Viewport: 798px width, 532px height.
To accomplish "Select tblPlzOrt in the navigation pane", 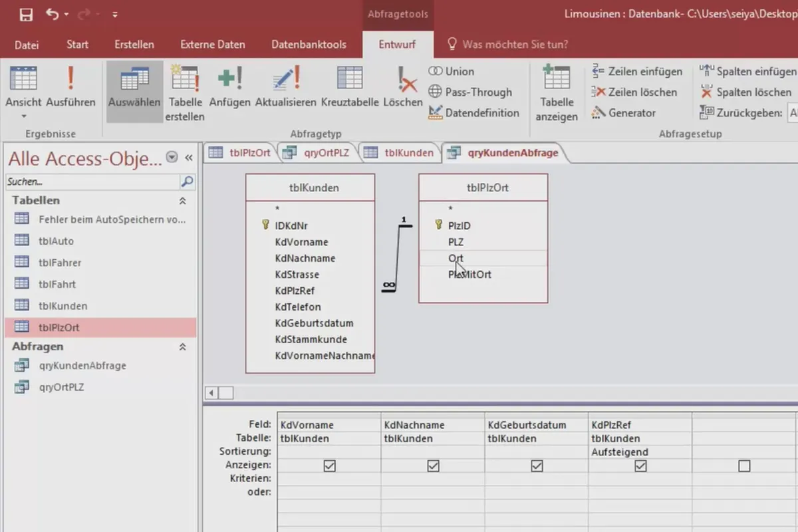I will point(100,327).
